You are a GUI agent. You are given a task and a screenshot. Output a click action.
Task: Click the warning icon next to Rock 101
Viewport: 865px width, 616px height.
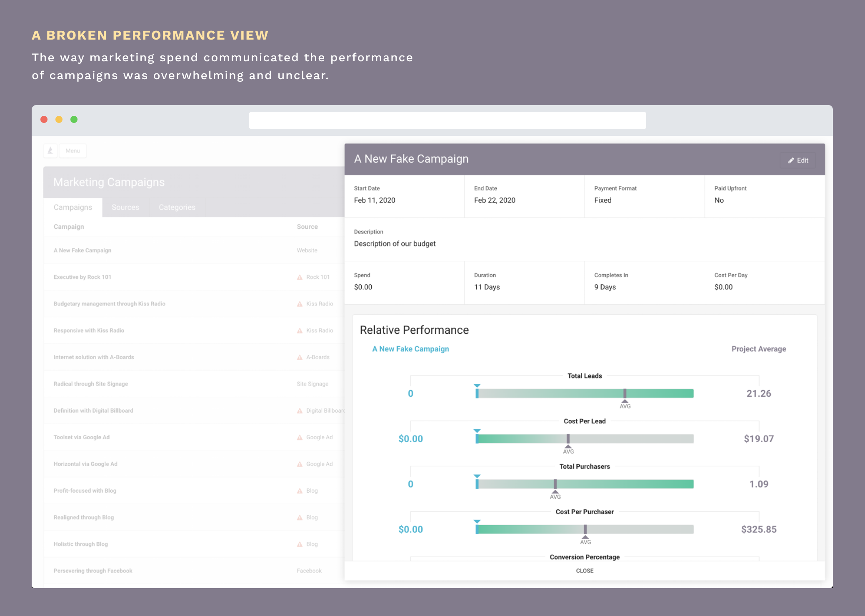(x=300, y=277)
